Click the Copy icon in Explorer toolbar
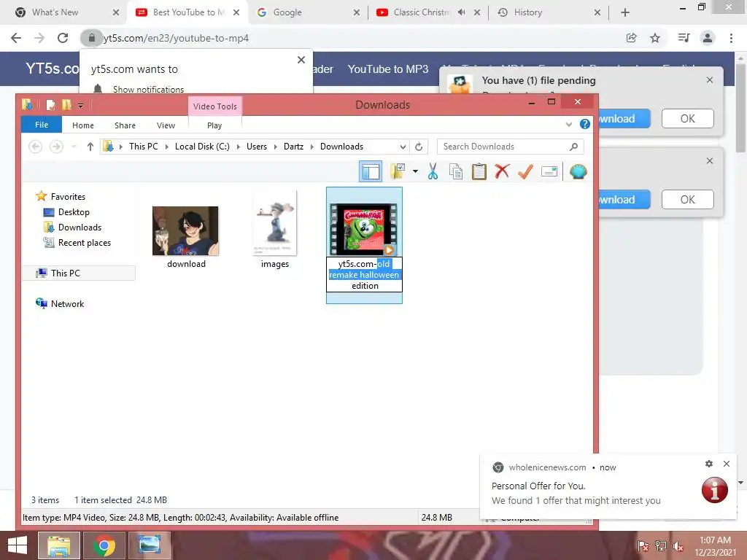Image resolution: width=747 pixels, height=560 pixels. (x=456, y=171)
